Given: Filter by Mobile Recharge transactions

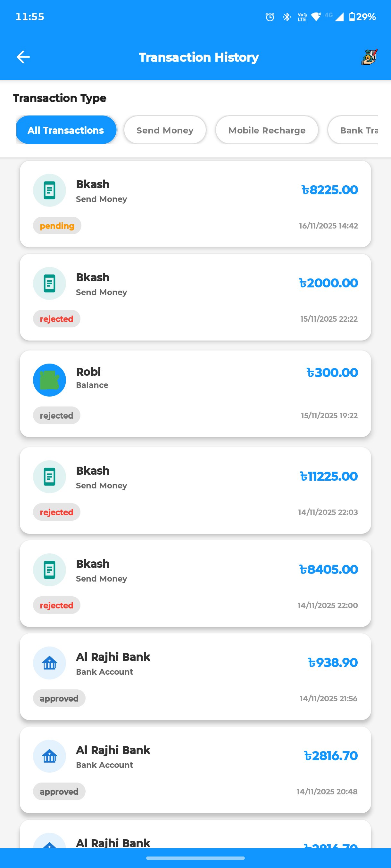Looking at the screenshot, I should click(267, 130).
